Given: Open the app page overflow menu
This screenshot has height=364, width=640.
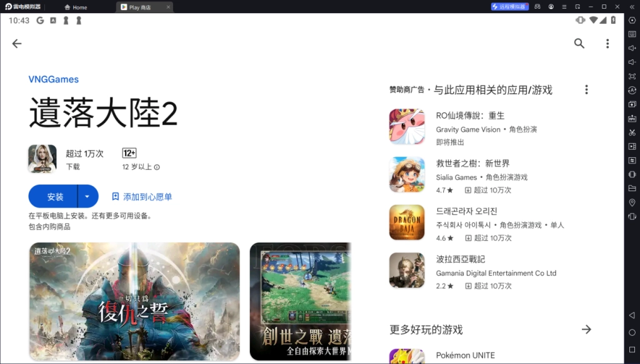Looking at the screenshot, I should tap(607, 44).
